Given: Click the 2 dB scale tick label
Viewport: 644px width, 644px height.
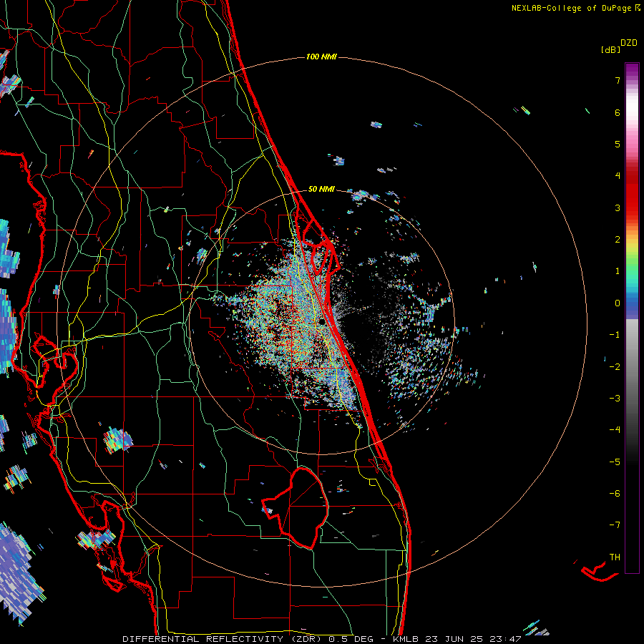Looking at the screenshot, I should (618, 240).
